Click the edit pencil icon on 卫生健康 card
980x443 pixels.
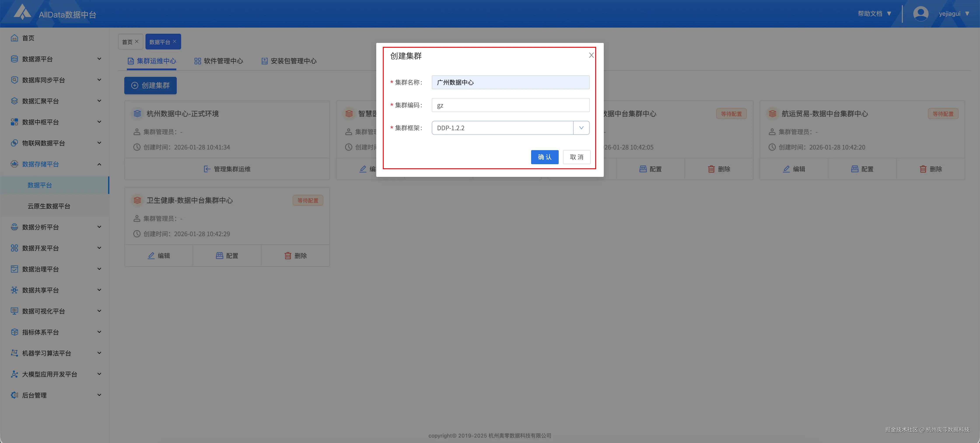point(151,256)
